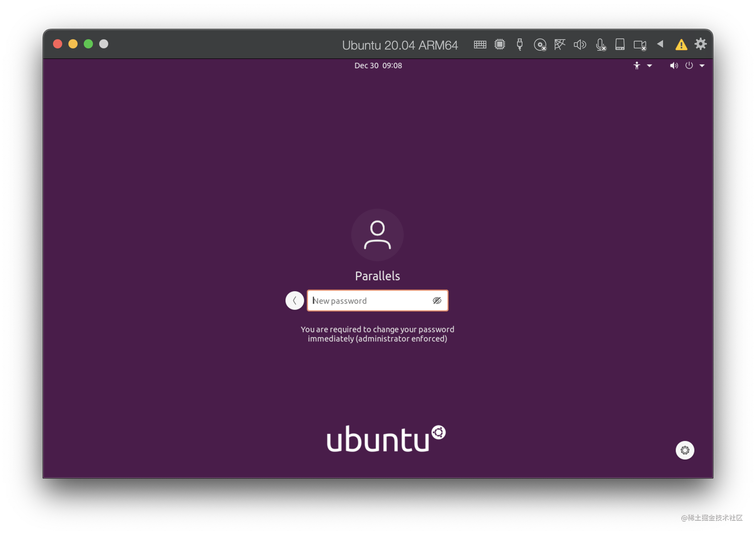Click the disconnected CD/DVD drive icon
Image resolution: width=756 pixels, height=535 pixels.
tap(540, 44)
